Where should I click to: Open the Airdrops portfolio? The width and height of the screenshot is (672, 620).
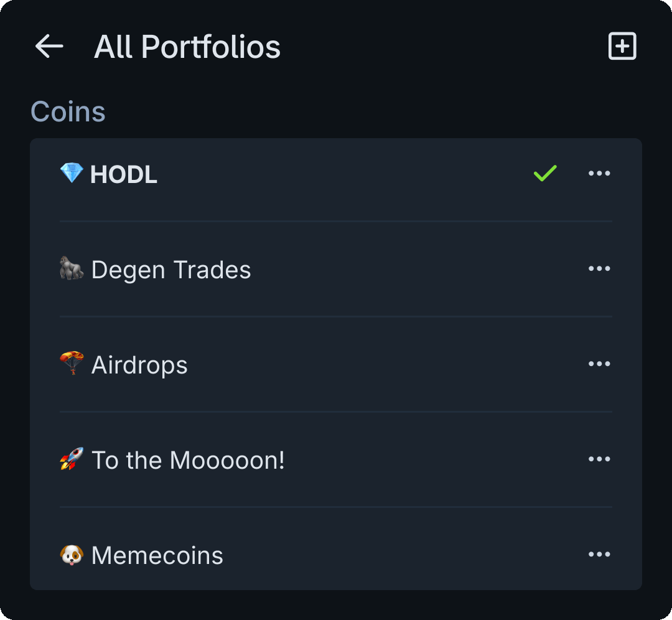[x=139, y=365]
